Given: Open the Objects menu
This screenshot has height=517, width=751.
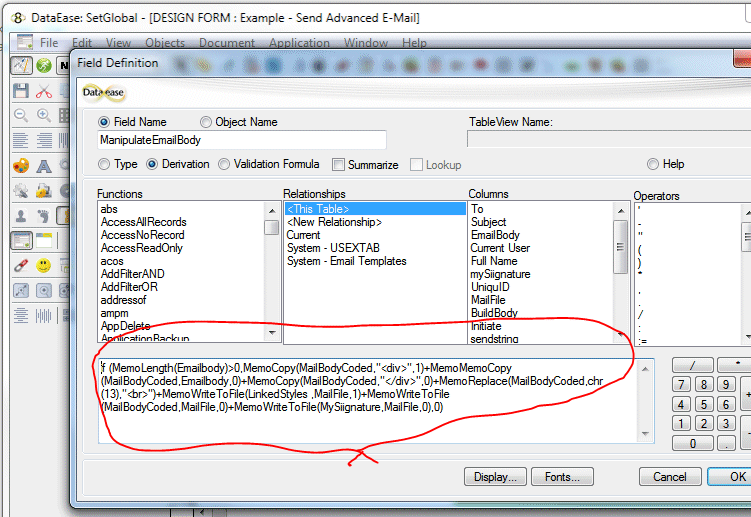Looking at the screenshot, I should (165, 43).
